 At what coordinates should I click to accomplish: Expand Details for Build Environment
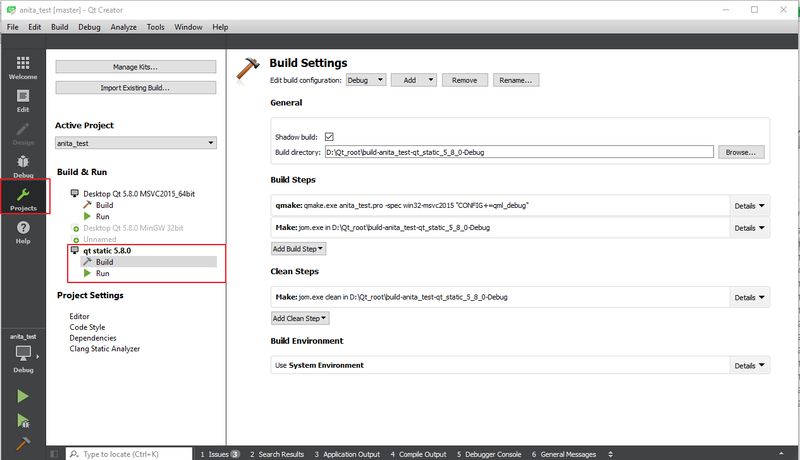tap(749, 366)
